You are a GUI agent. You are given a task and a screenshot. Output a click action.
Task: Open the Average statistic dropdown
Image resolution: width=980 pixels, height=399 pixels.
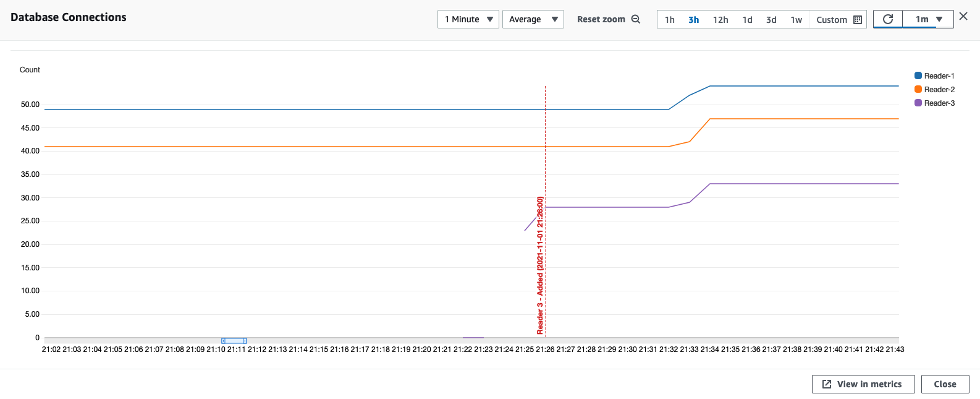(x=533, y=19)
